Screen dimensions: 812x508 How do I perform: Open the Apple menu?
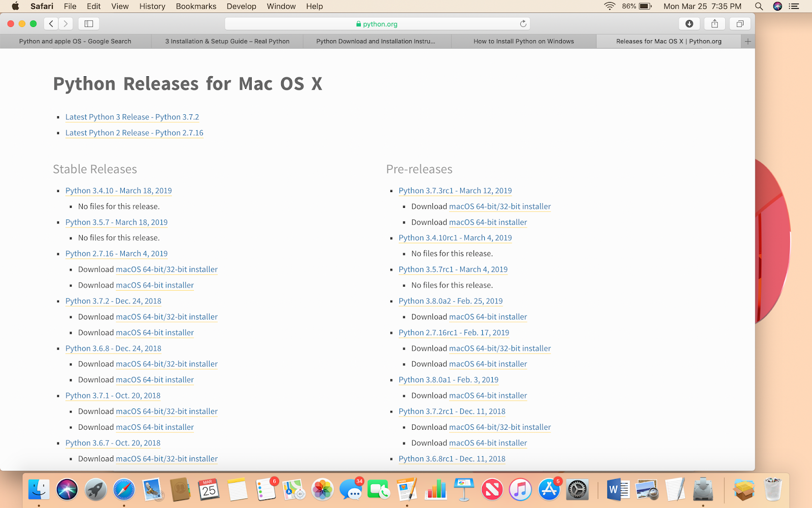pos(15,6)
